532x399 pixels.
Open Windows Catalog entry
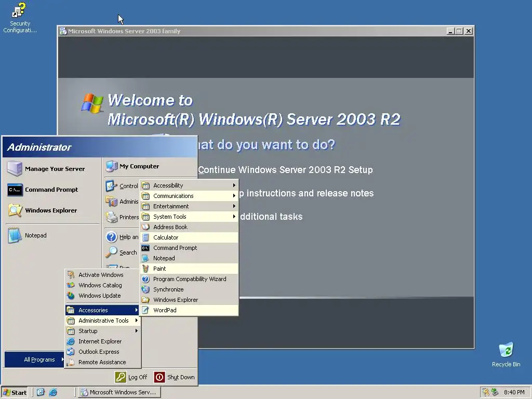(103, 285)
